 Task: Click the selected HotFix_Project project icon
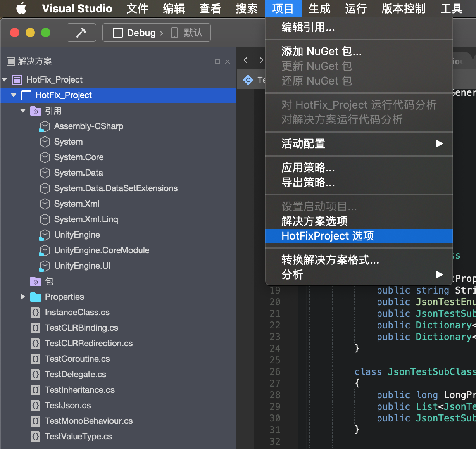(x=26, y=95)
